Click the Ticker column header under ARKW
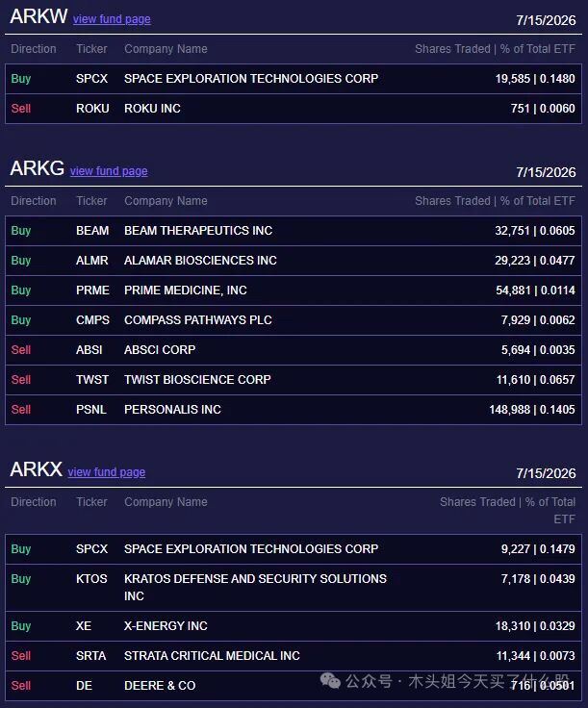The height and width of the screenshot is (708, 588). [91, 49]
